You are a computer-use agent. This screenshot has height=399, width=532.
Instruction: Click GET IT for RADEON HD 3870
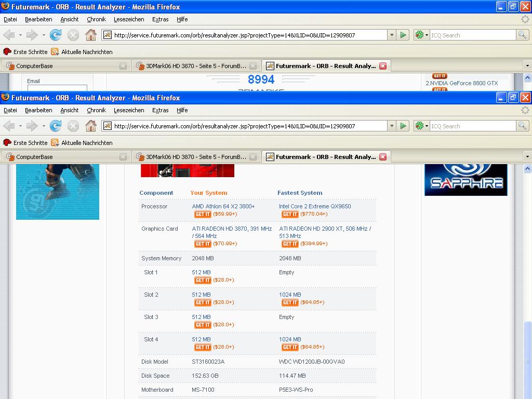click(203, 244)
